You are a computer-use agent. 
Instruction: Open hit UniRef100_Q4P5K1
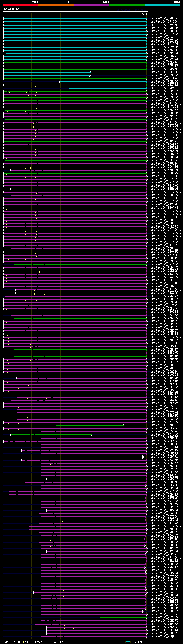(x=164, y=141)
